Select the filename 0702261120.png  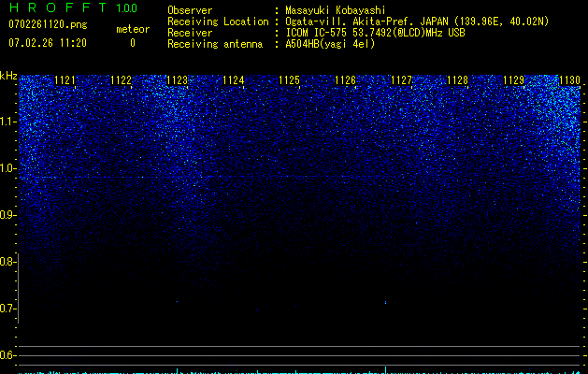click(x=48, y=24)
